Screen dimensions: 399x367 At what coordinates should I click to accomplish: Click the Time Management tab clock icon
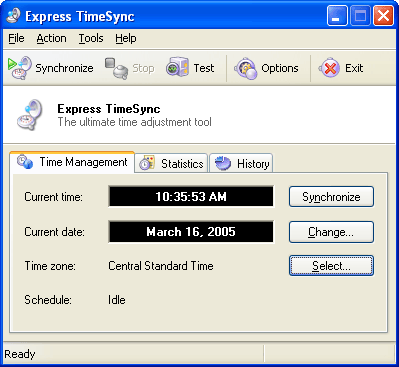pos(25,162)
